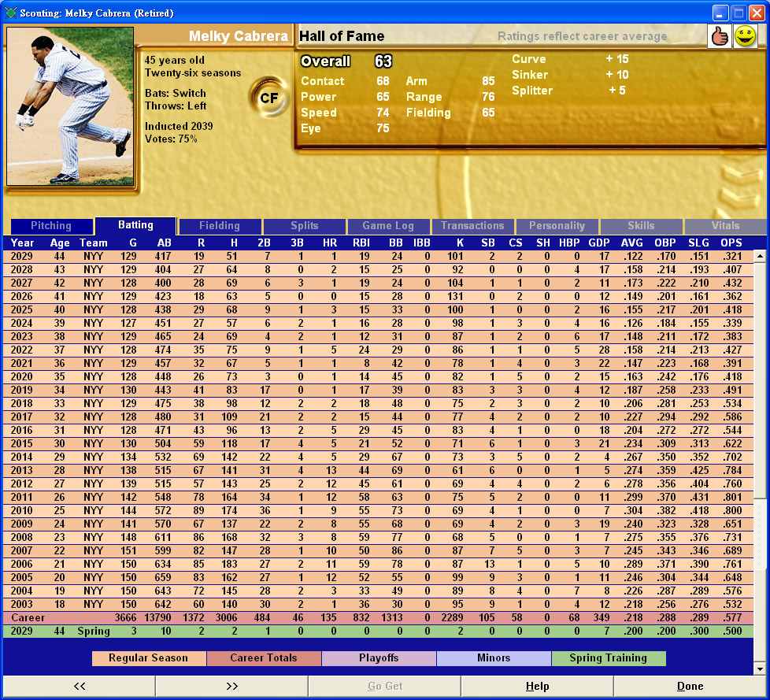View the Transactions tab

click(472, 226)
